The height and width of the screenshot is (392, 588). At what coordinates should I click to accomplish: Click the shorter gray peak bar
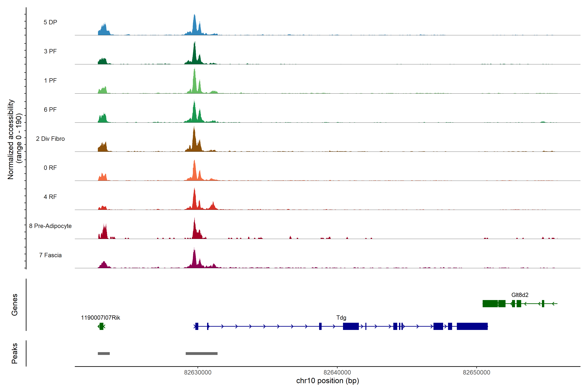[x=104, y=353]
